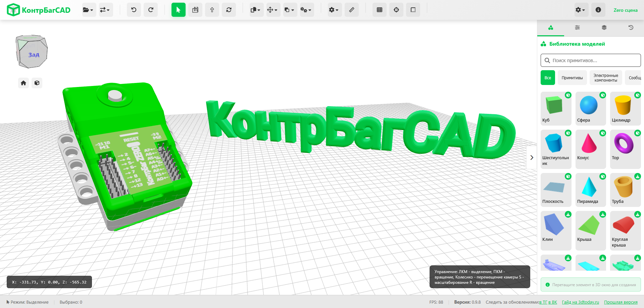Click the home view button
The height and width of the screenshot is (308, 644).
pos(23,83)
